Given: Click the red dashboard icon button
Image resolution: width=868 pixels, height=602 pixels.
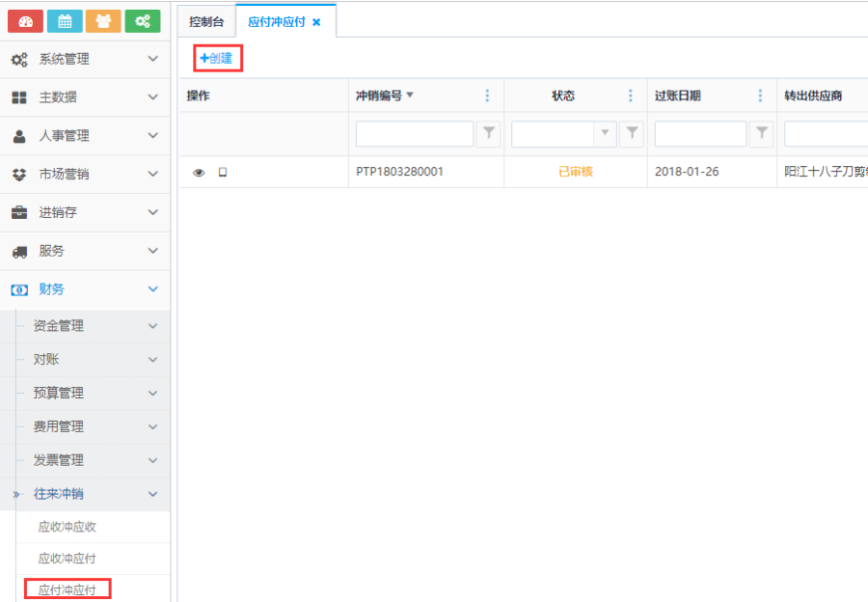Looking at the screenshot, I should (25, 21).
